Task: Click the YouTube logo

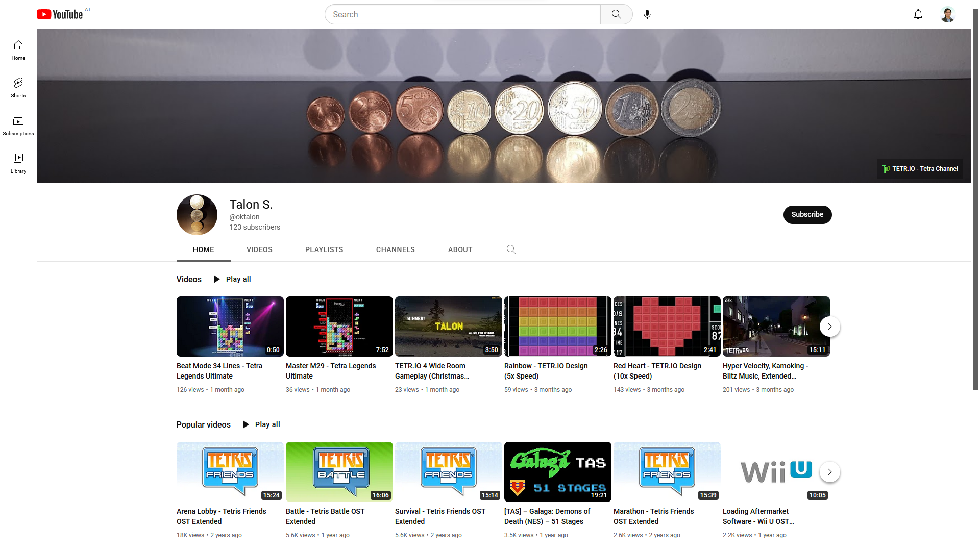Action: 60,14
